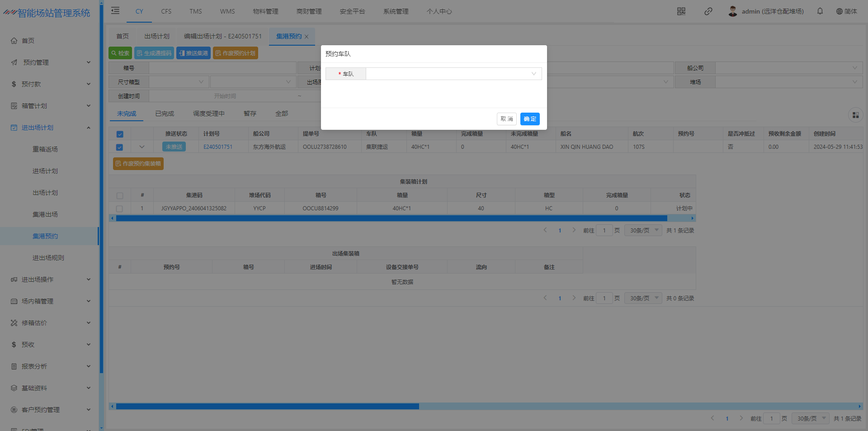Expand the E240501751 row chevron
Viewport: 868px width, 431px height.
pyautogui.click(x=142, y=147)
